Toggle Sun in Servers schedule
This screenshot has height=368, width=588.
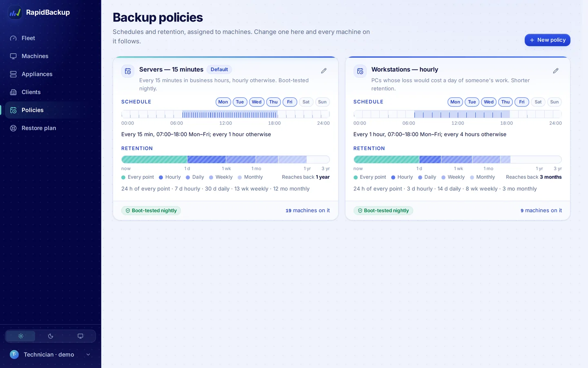[323, 102]
